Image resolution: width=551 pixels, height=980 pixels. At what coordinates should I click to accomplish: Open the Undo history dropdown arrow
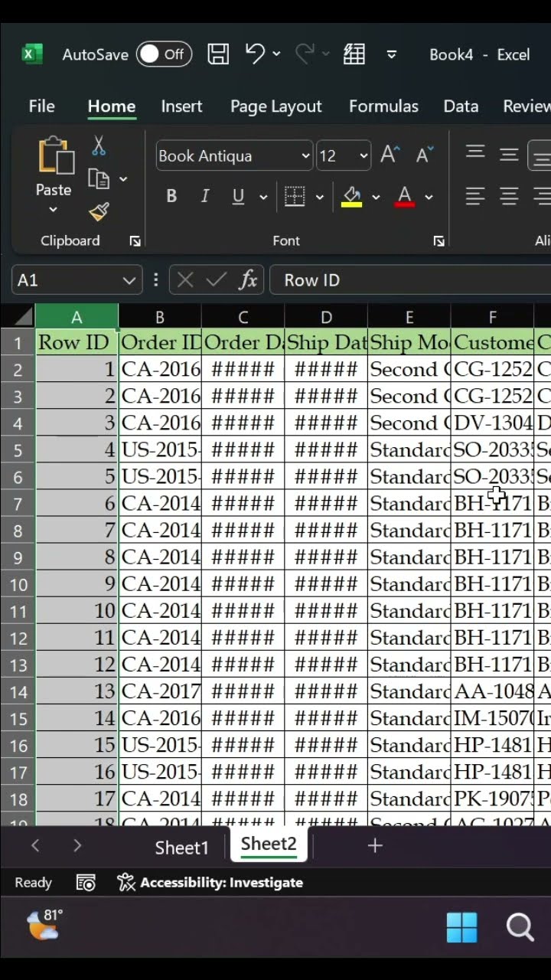[x=276, y=54]
